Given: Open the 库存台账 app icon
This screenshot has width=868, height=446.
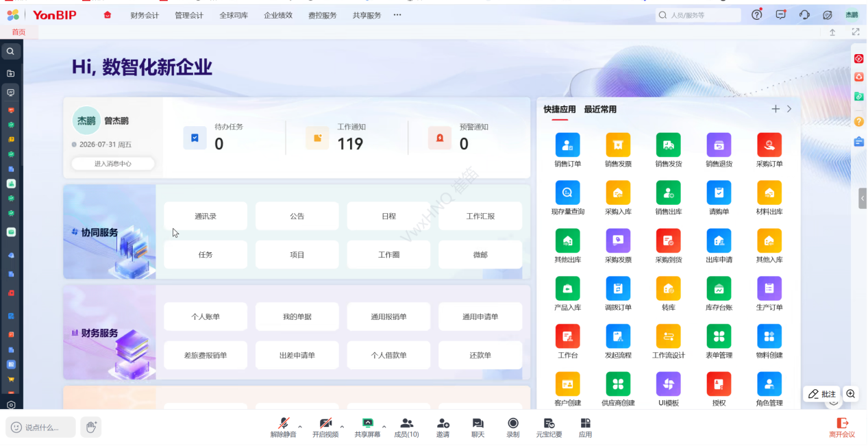Looking at the screenshot, I should click(x=719, y=288).
